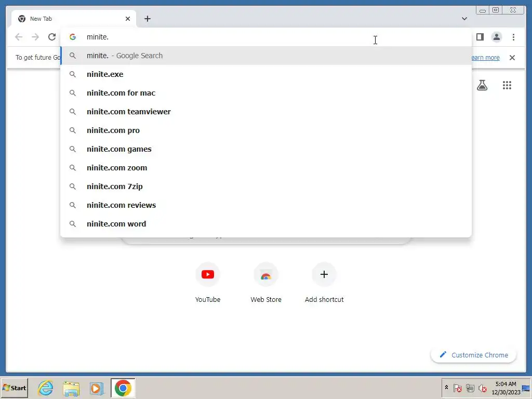532x399 pixels.
Task: Pick the 'ninite.com games' suggestion
Action: pos(266,149)
